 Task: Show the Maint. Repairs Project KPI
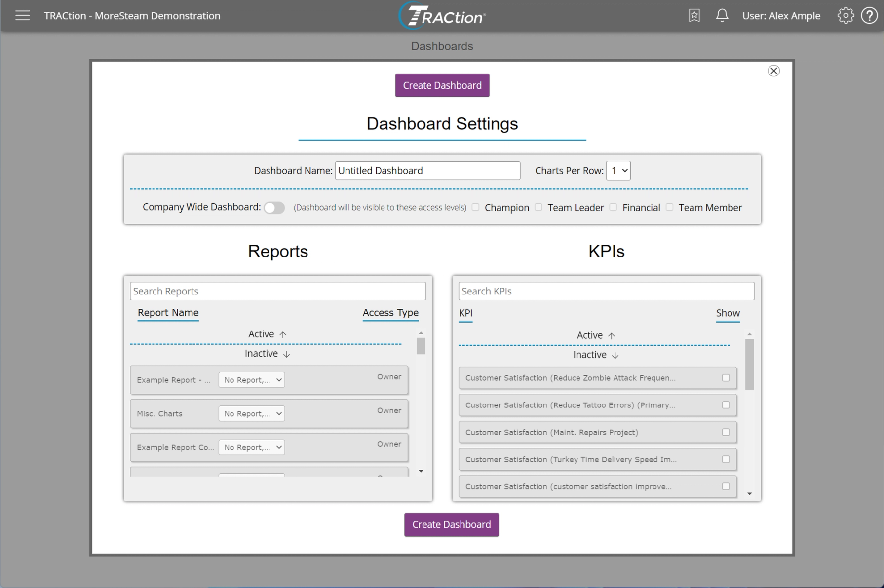pyautogui.click(x=726, y=432)
